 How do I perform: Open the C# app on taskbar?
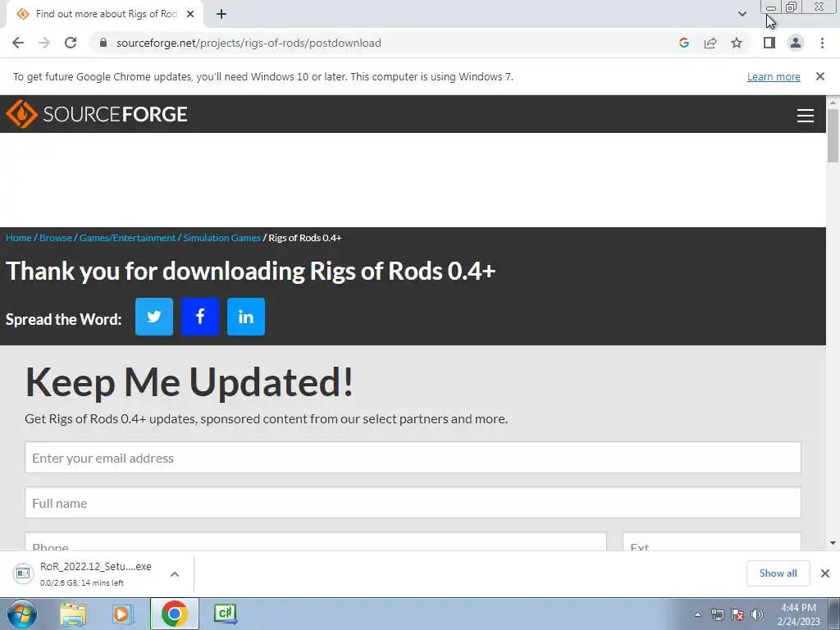[x=225, y=614]
